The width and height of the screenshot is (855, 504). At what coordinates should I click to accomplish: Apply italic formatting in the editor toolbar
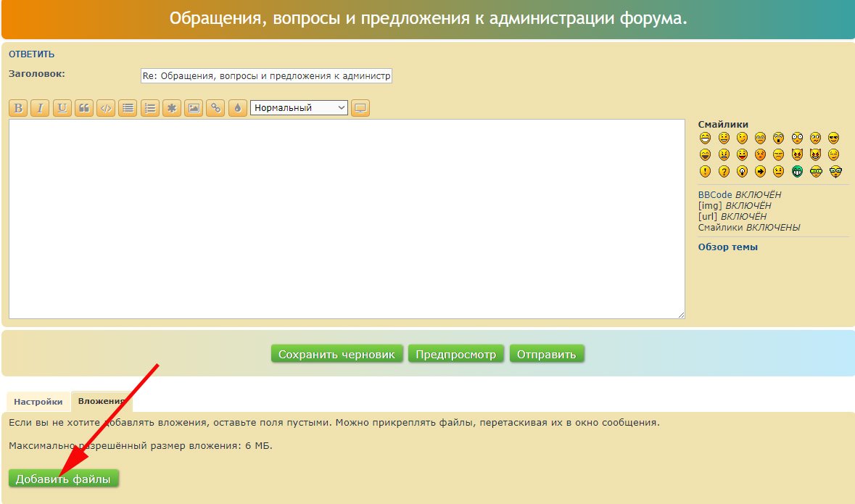click(x=40, y=108)
